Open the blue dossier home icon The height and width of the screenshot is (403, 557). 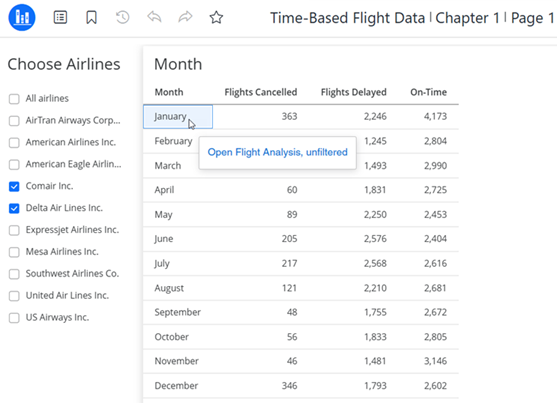coord(22,17)
